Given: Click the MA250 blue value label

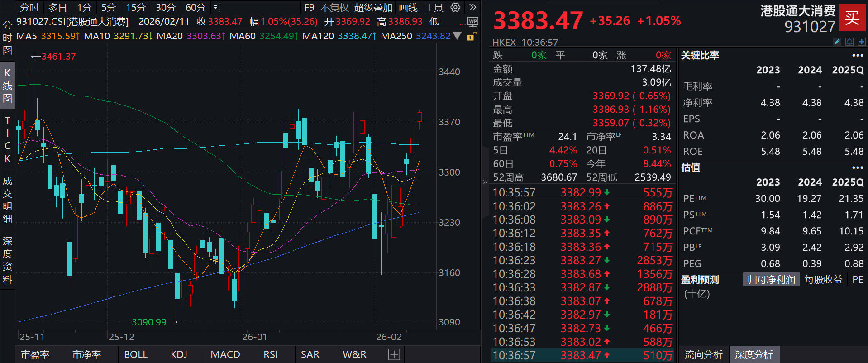Looking at the screenshot, I should 433,36.
